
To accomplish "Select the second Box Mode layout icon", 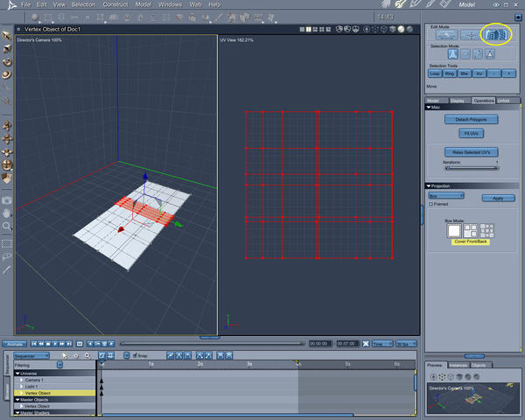I will click(471, 231).
